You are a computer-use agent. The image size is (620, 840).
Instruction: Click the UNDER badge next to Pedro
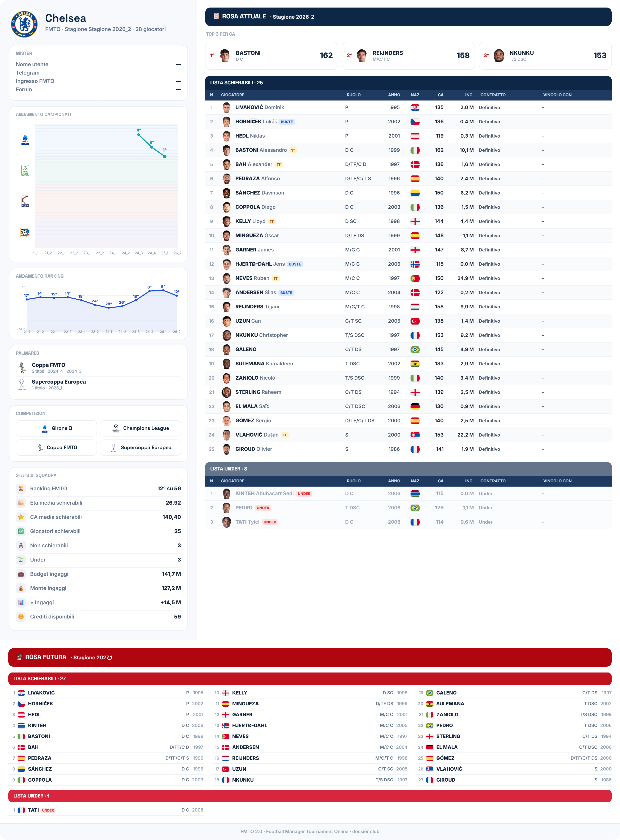[263, 508]
